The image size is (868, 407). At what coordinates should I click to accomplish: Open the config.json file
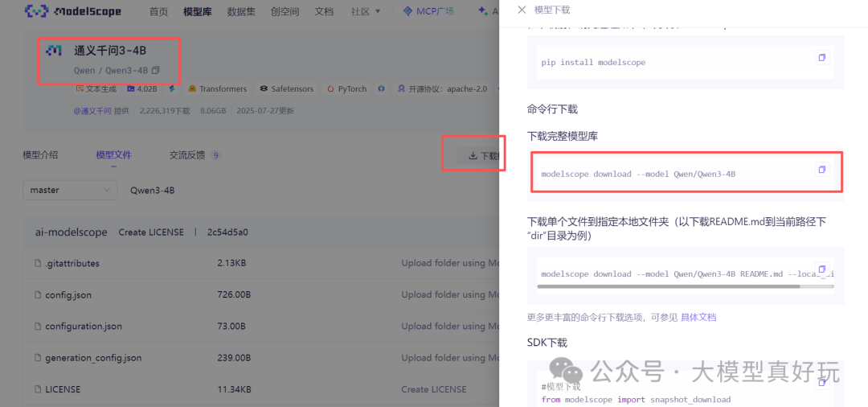[68, 295]
